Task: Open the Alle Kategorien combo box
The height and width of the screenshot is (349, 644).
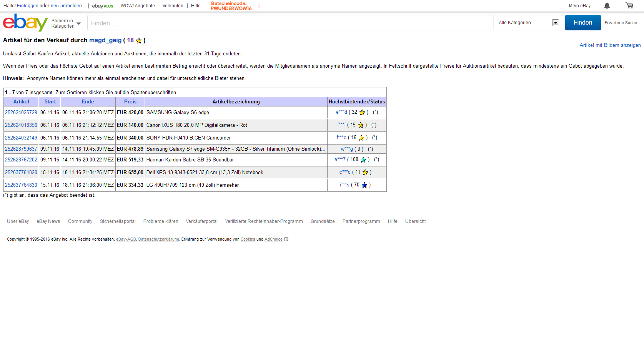Action: click(529, 23)
